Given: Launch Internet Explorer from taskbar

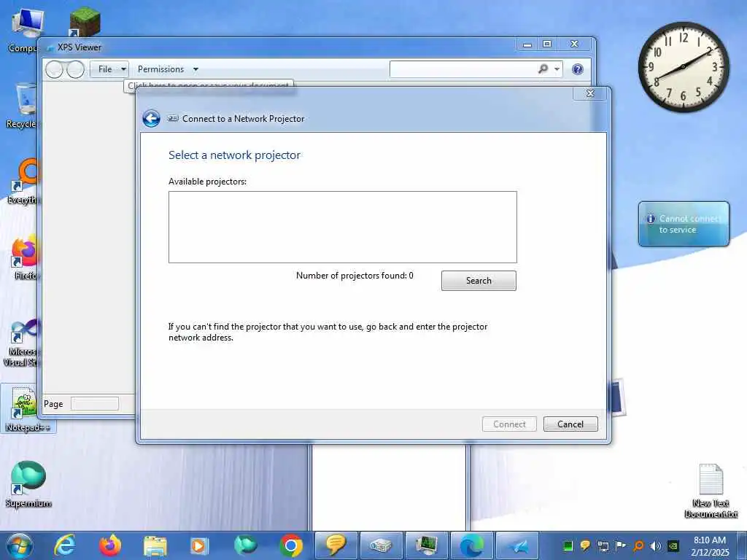Looking at the screenshot, I should coord(65,545).
